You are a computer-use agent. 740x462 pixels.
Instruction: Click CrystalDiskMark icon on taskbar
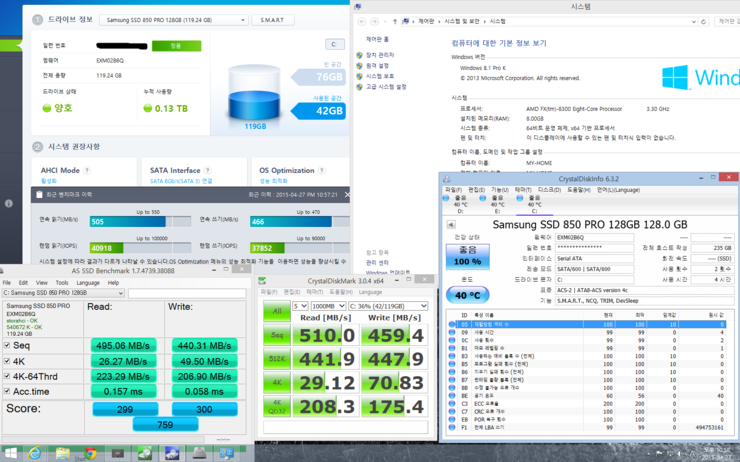click(144, 454)
